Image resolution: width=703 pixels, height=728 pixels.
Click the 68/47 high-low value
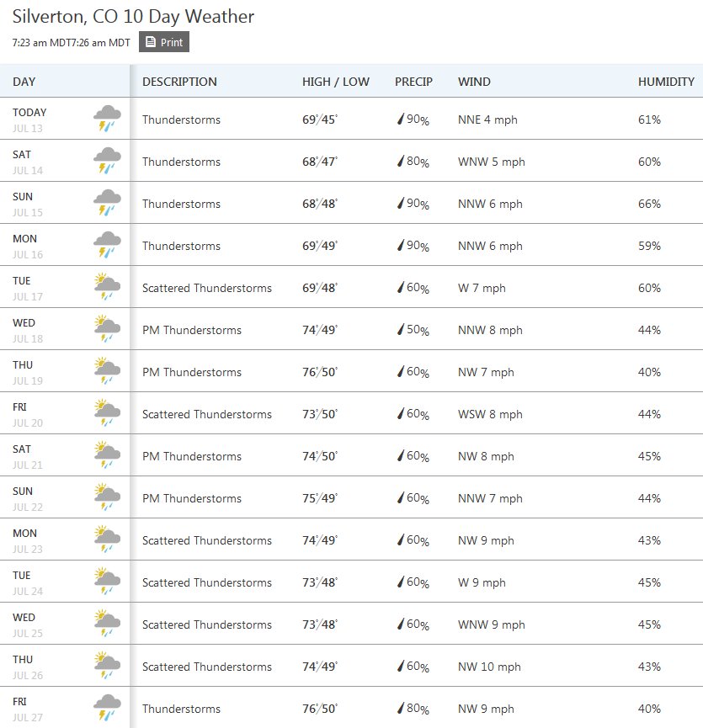pyautogui.click(x=320, y=162)
